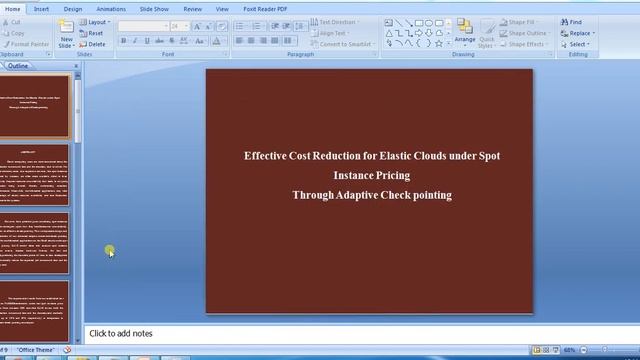
Task: Click Convert to SmartArt
Action: click(x=342, y=44)
